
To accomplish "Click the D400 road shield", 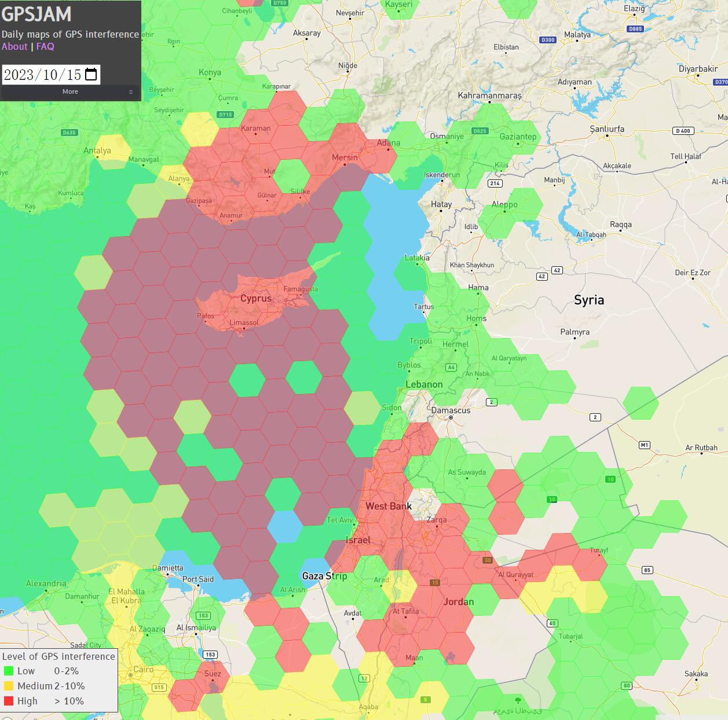I will tap(683, 131).
